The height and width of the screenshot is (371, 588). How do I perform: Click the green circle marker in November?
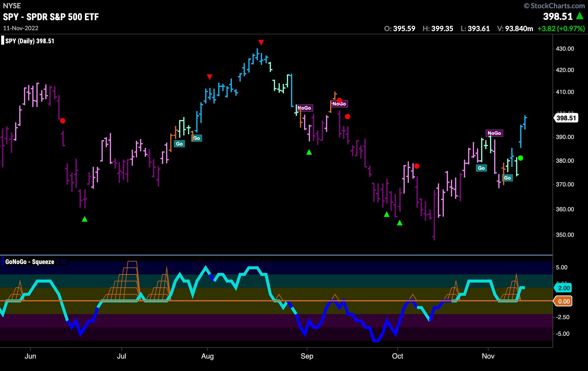point(520,158)
